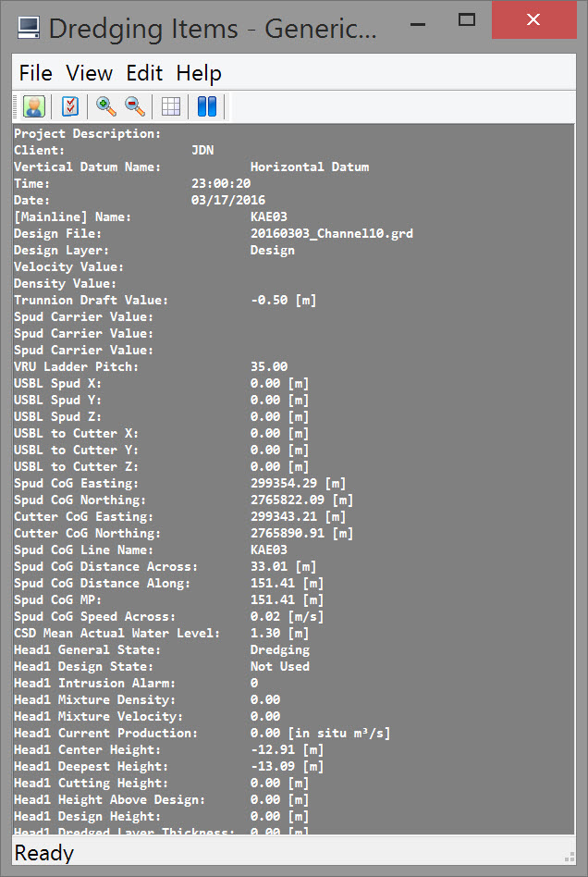Open the Help menu
The image size is (588, 877).
(199, 73)
